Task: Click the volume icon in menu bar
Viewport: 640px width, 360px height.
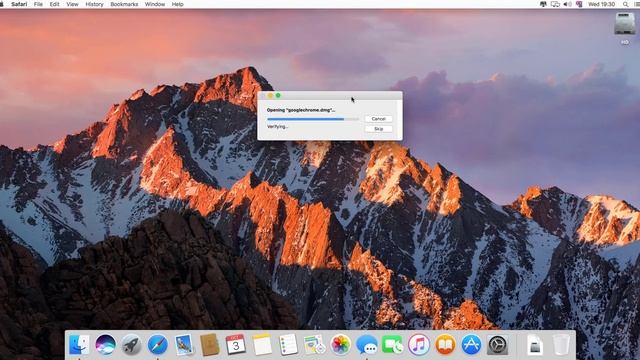Action: (x=567, y=4)
